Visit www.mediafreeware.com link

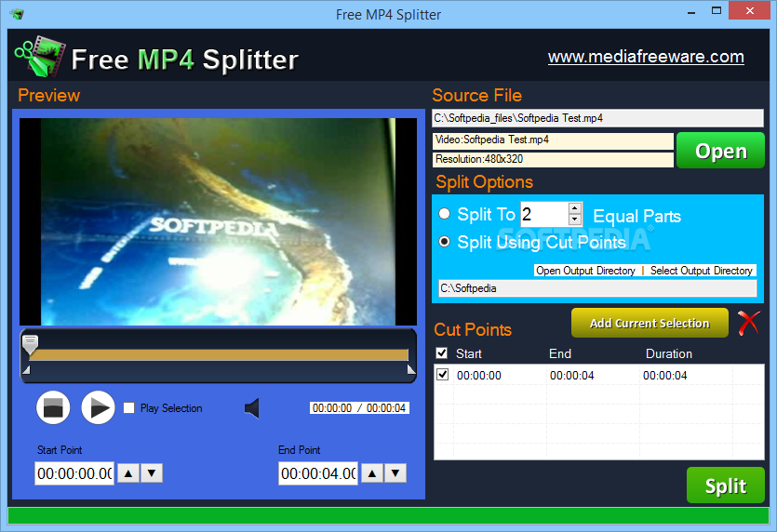[x=646, y=57]
